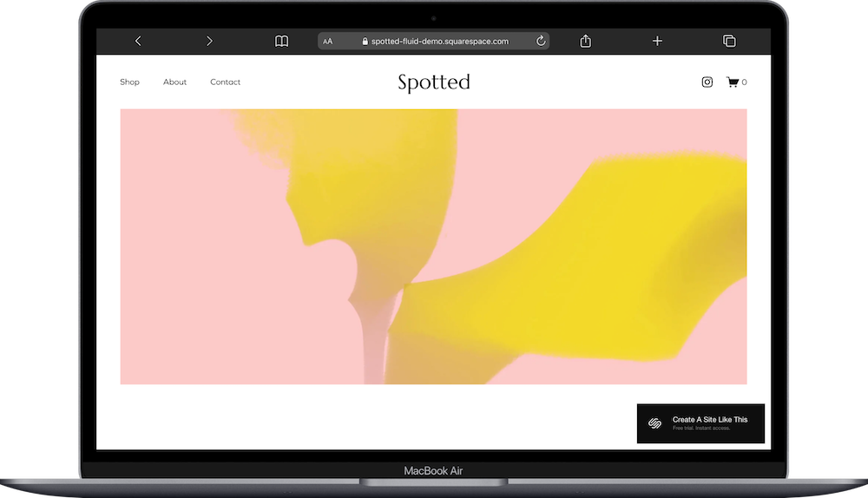
Task: Focus the spotted-fluid-demo.squarespace.com address field
Action: coord(433,41)
